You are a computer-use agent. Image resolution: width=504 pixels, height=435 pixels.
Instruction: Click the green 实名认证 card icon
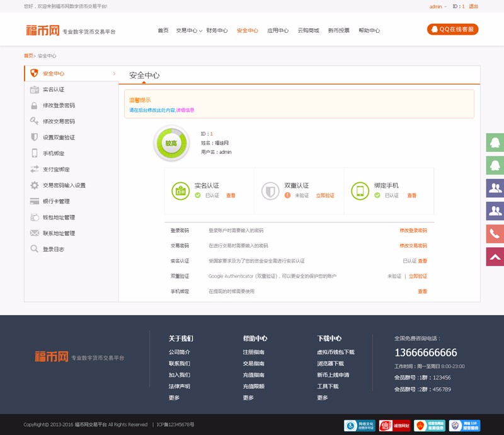pyautogui.click(x=181, y=191)
